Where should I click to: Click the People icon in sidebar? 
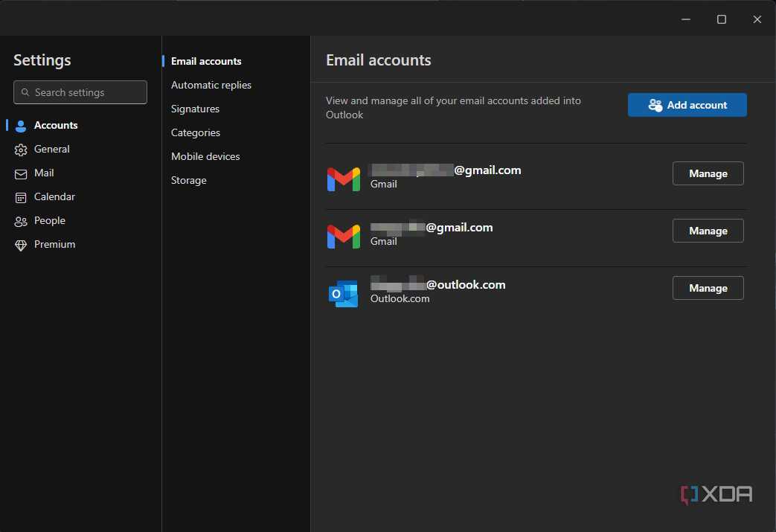[x=21, y=222]
